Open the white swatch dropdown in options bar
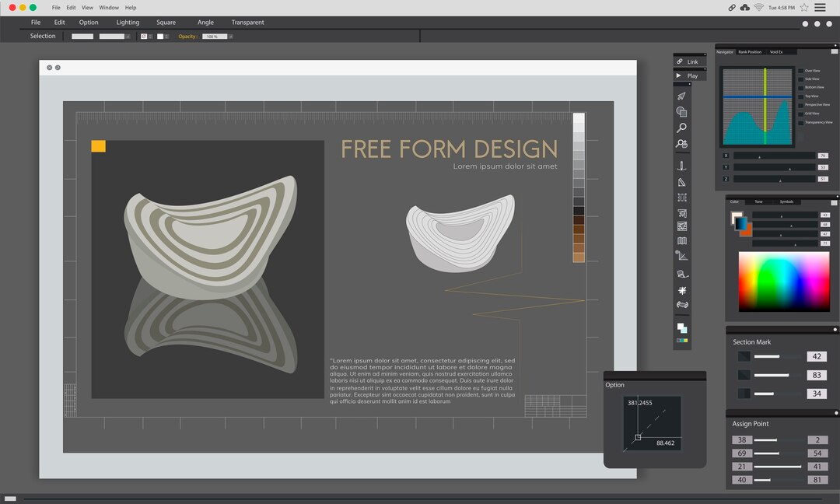This screenshot has width=840, height=504. click(x=166, y=37)
